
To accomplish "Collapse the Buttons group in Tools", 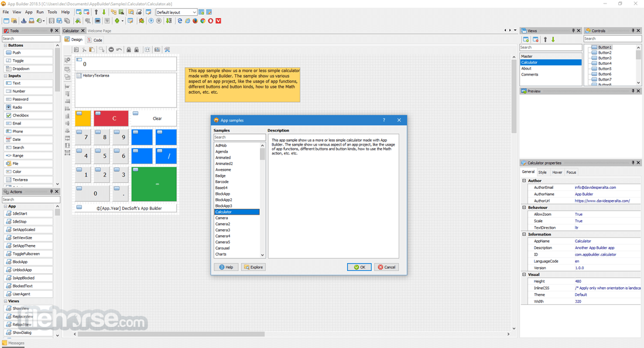I will point(5,46).
